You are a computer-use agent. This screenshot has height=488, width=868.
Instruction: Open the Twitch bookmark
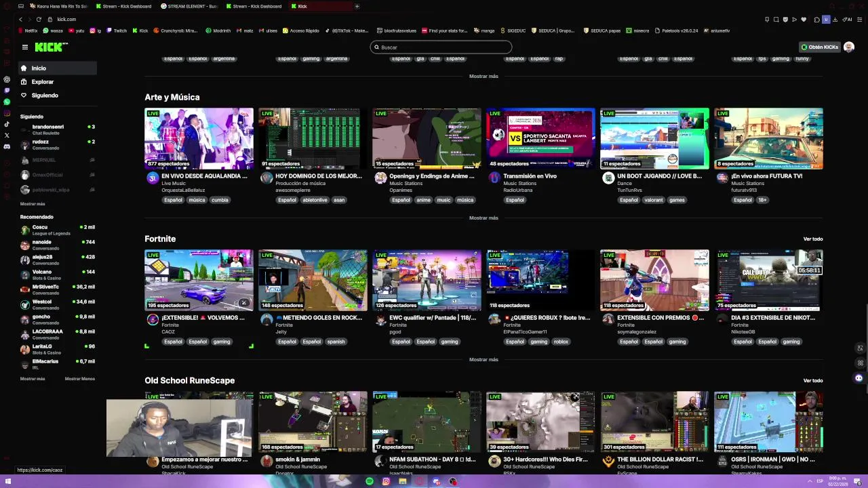point(117,30)
